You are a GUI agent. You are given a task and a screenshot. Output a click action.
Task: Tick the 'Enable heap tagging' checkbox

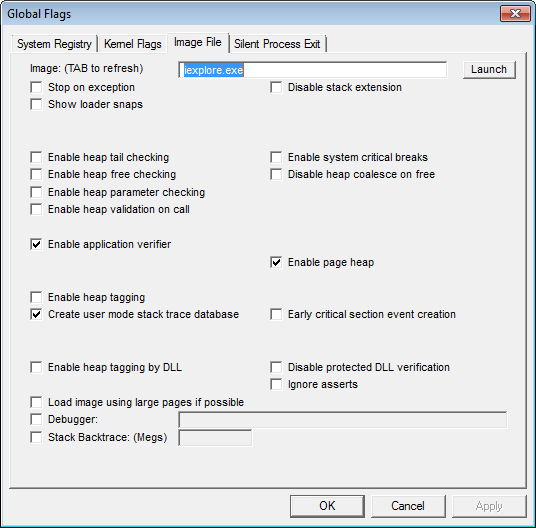click(36, 297)
